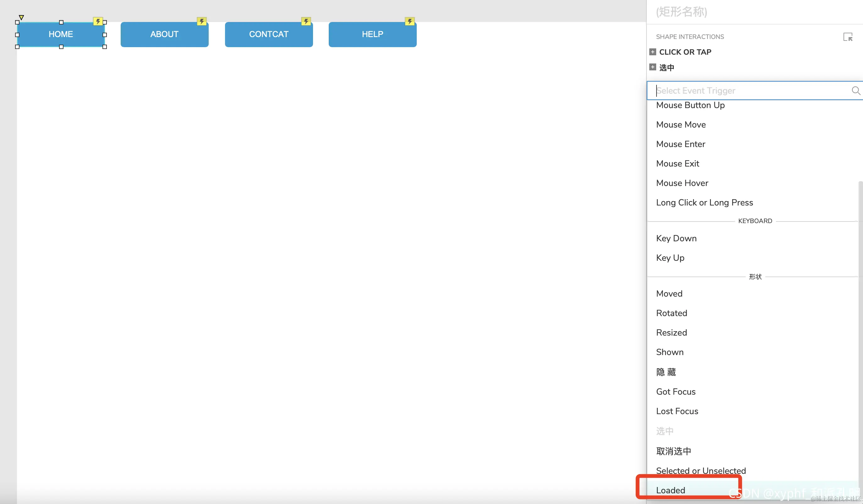Click the lightning badge on CONTCAT button
Screen dimensions: 863x504
tap(306, 22)
